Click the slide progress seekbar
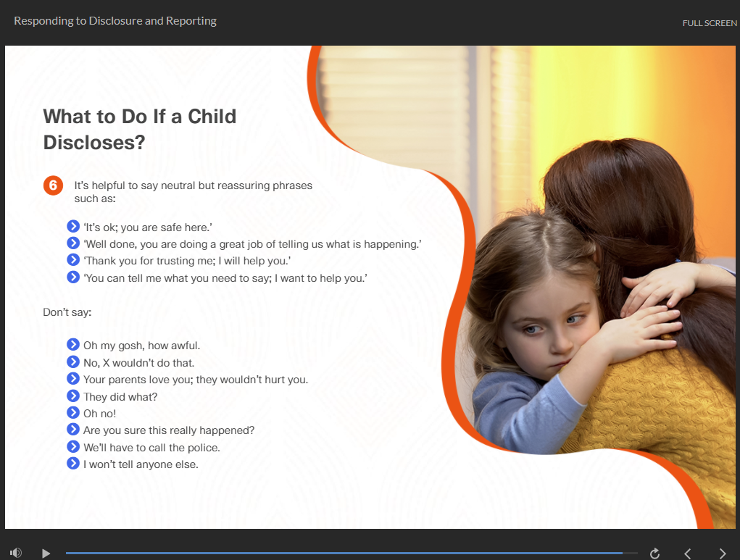This screenshot has width=740, height=560. pyautogui.click(x=352, y=553)
